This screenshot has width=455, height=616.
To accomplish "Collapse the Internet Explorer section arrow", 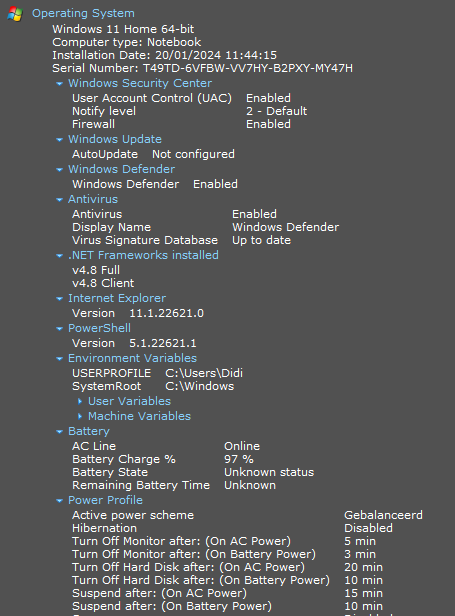I will 60,299.
